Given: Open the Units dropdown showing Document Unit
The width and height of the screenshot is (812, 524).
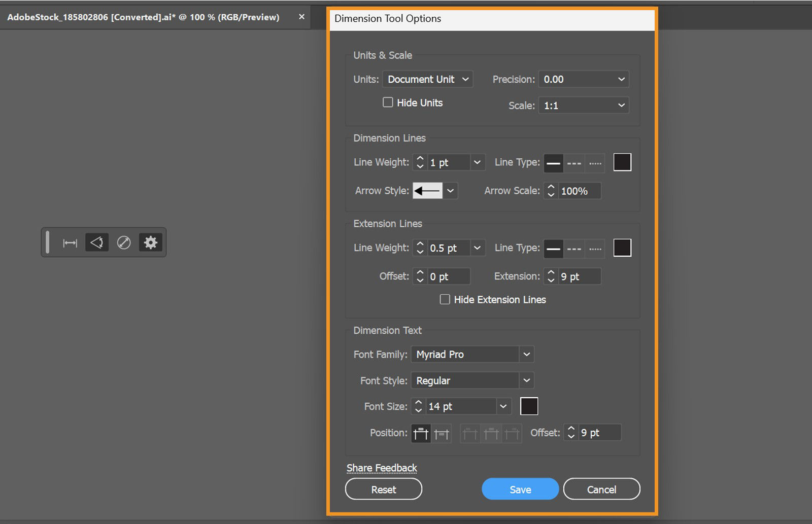Looking at the screenshot, I should (427, 79).
